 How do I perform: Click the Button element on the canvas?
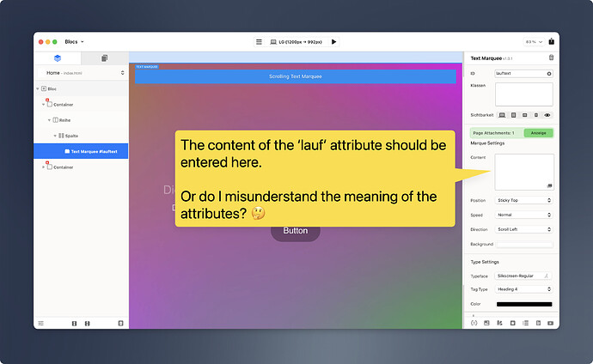click(x=295, y=231)
